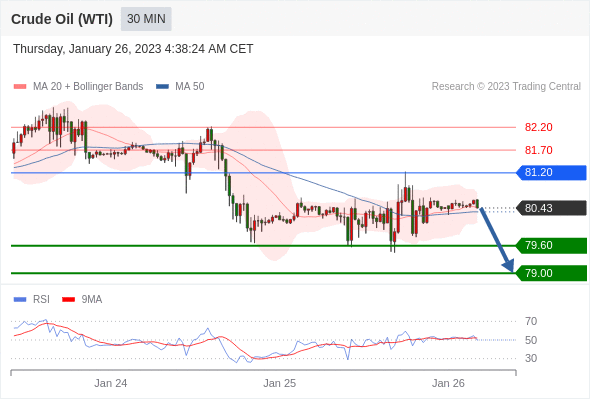Select the 79.60 green support tag
This screenshot has height=400, width=590.
[x=551, y=245]
